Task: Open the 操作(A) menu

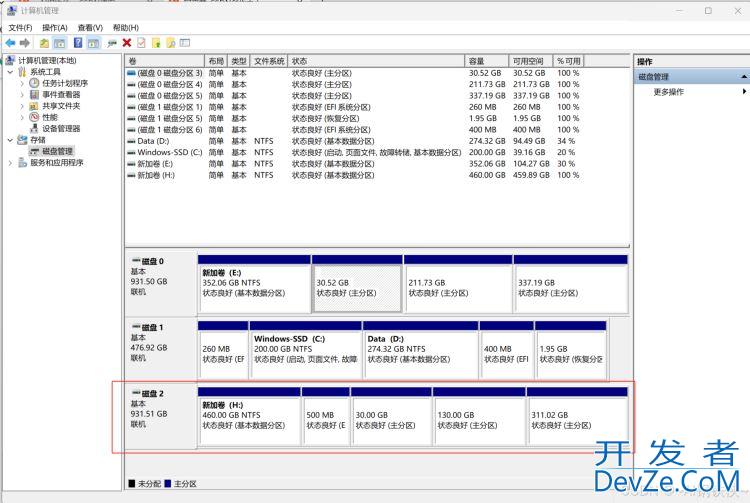Action: click(55, 28)
